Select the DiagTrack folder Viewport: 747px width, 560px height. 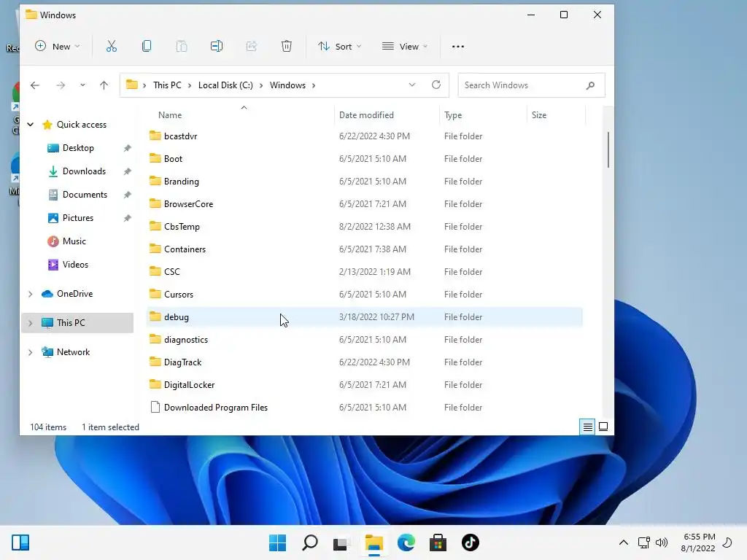(x=365, y=362)
